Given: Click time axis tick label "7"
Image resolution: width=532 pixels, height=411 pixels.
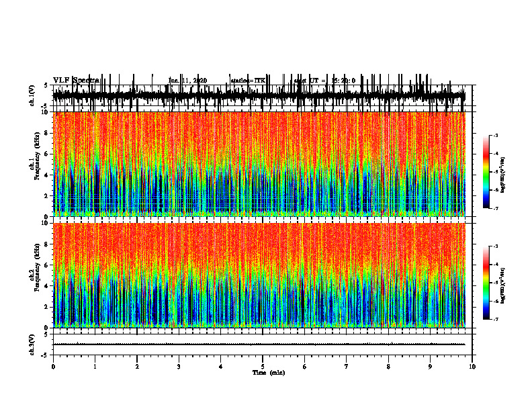Looking at the screenshot, I should (347, 367).
